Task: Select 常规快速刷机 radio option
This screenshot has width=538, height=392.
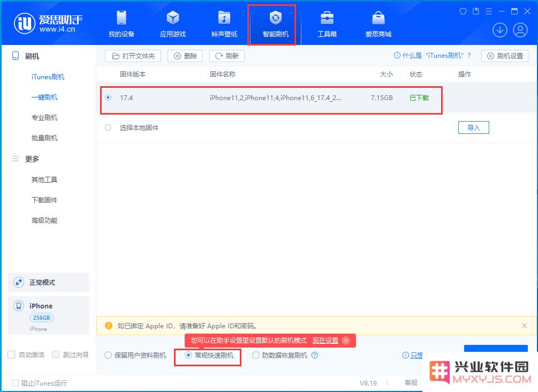Action: 188,355
